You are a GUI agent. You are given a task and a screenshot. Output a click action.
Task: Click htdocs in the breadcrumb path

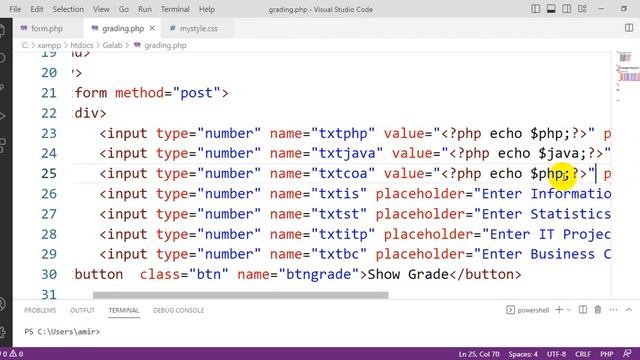[82, 45]
